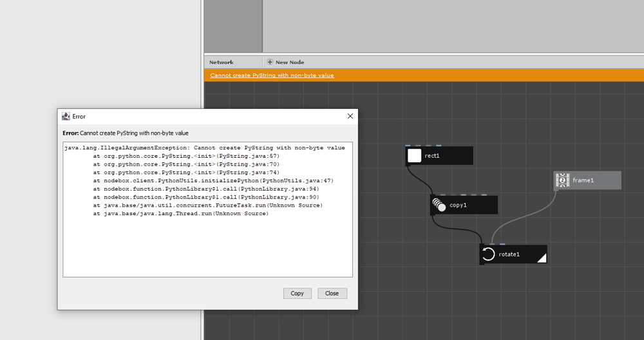
Task: Open the orange error message link
Action: pos(272,75)
